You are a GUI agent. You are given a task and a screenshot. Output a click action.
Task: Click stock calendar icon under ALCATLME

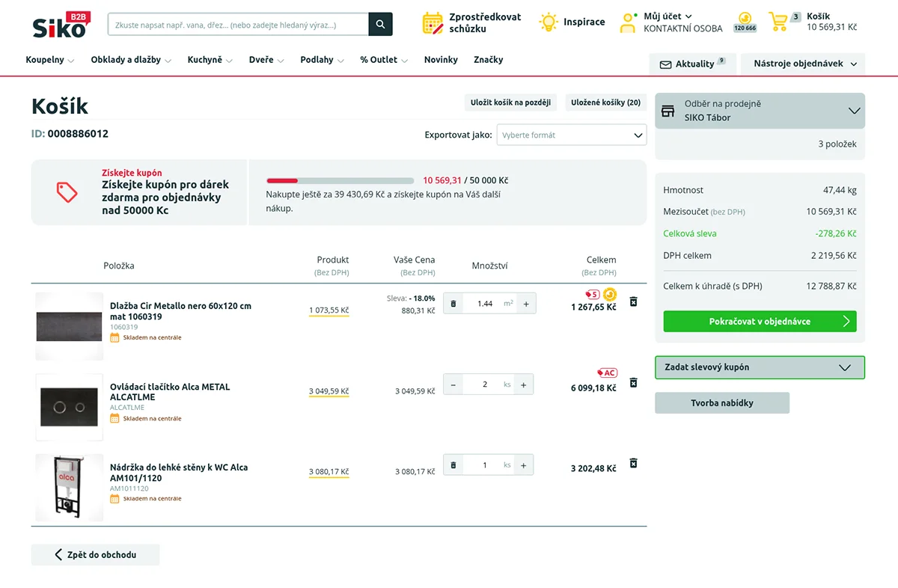pyautogui.click(x=114, y=418)
